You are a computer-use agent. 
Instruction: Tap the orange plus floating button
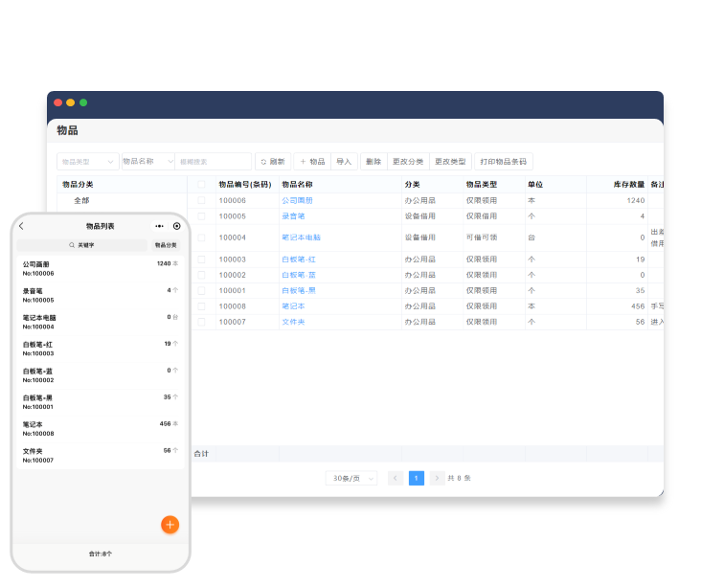(170, 524)
